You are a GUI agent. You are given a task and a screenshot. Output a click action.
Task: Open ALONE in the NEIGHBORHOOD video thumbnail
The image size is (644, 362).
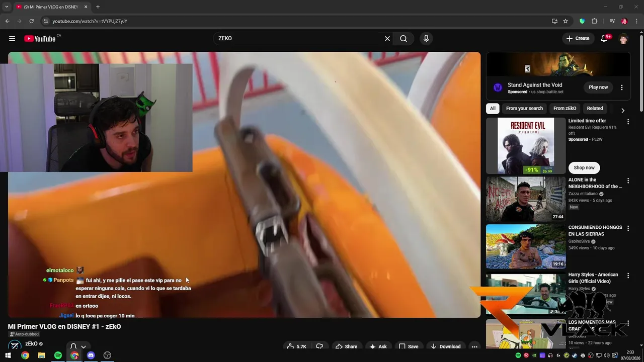click(x=526, y=199)
